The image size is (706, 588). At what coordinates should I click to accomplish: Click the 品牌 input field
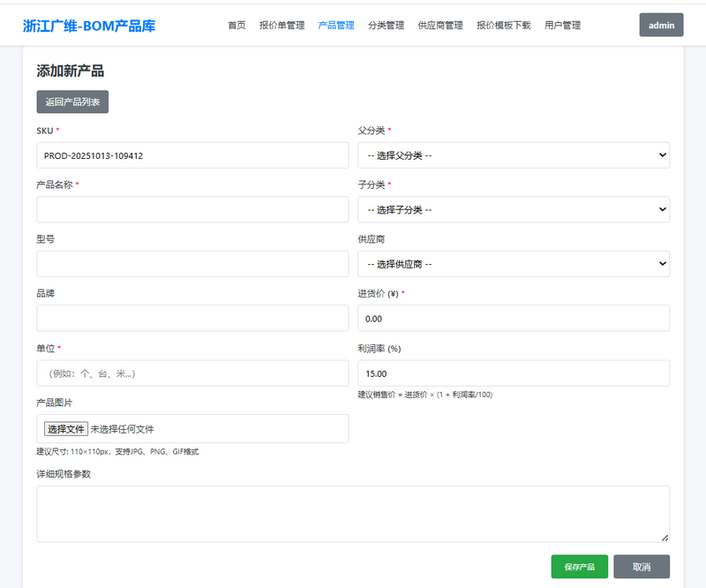pyautogui.click(x=192, y=318)
